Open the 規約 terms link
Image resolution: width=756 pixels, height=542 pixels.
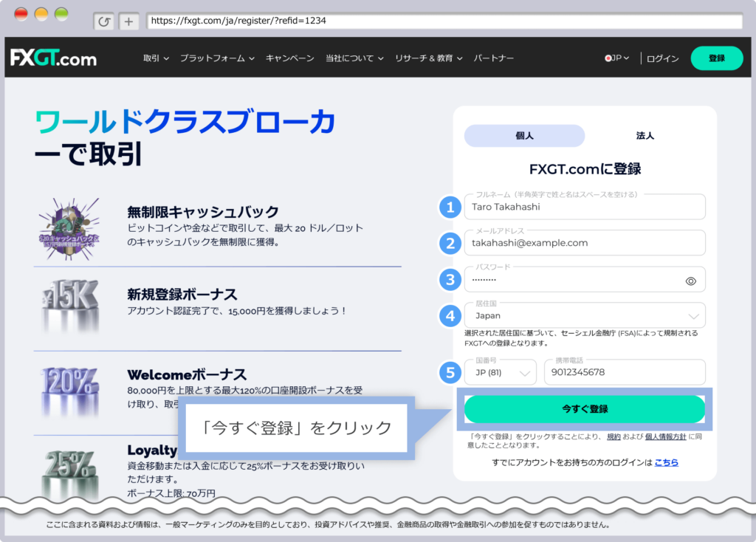(x=614, y=436)
